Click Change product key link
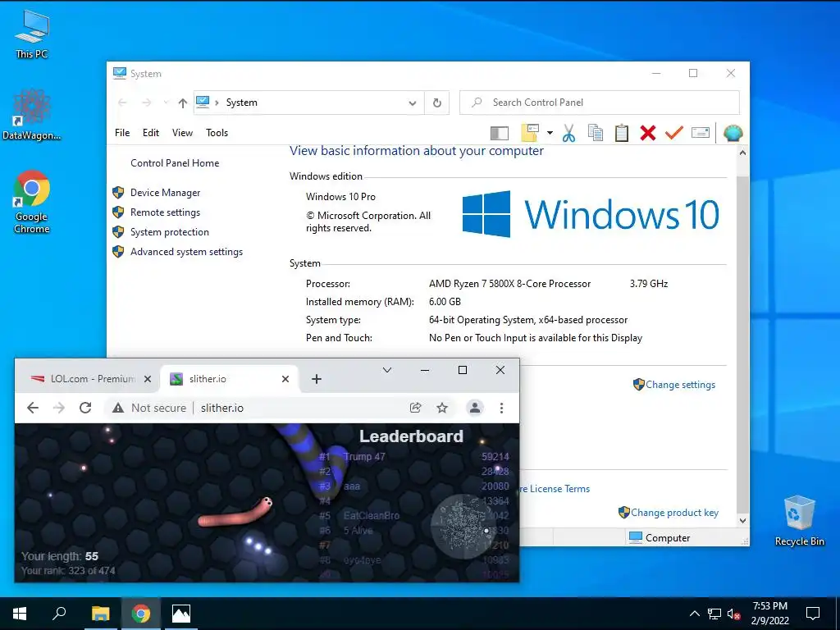Viewport: 840px width, 630px height. click(x=674, y=513)
